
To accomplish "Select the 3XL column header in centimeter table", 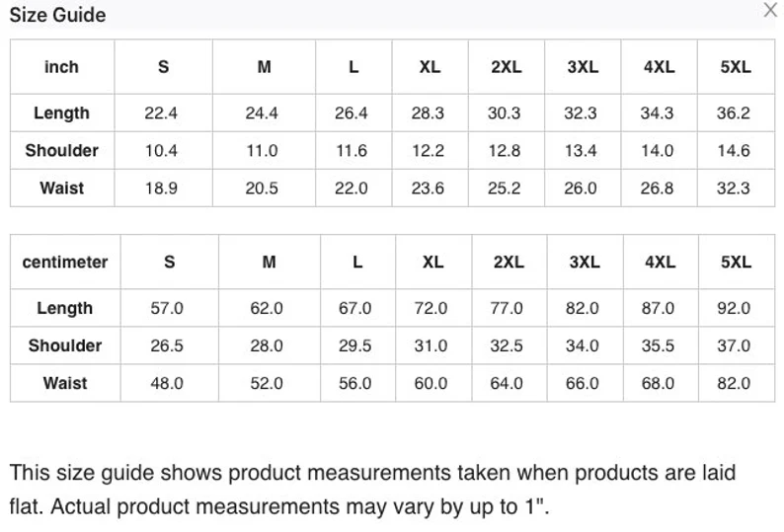I will (585, 263).
